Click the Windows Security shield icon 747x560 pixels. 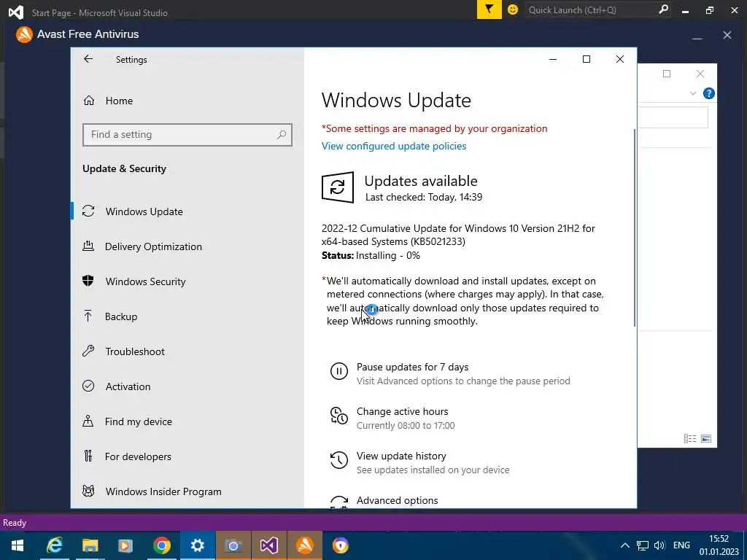[x=88, y=281]
